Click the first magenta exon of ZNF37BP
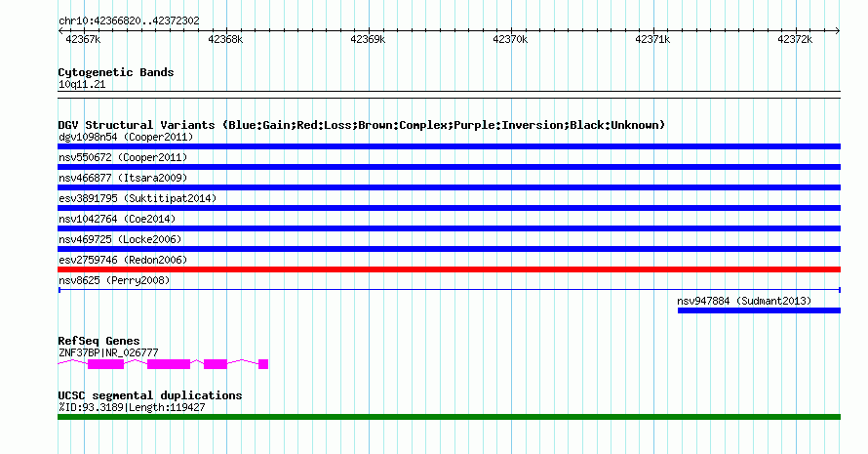 pos(105,364)
